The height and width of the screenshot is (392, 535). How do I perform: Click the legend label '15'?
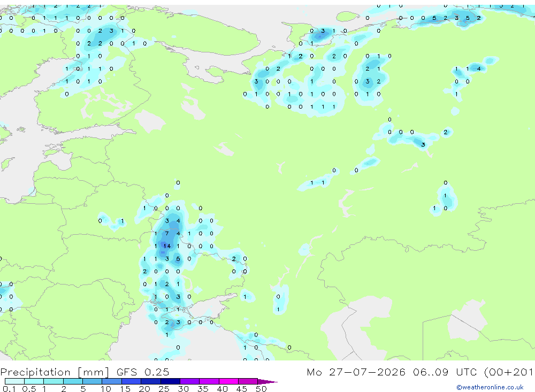(x=125, y=389)
